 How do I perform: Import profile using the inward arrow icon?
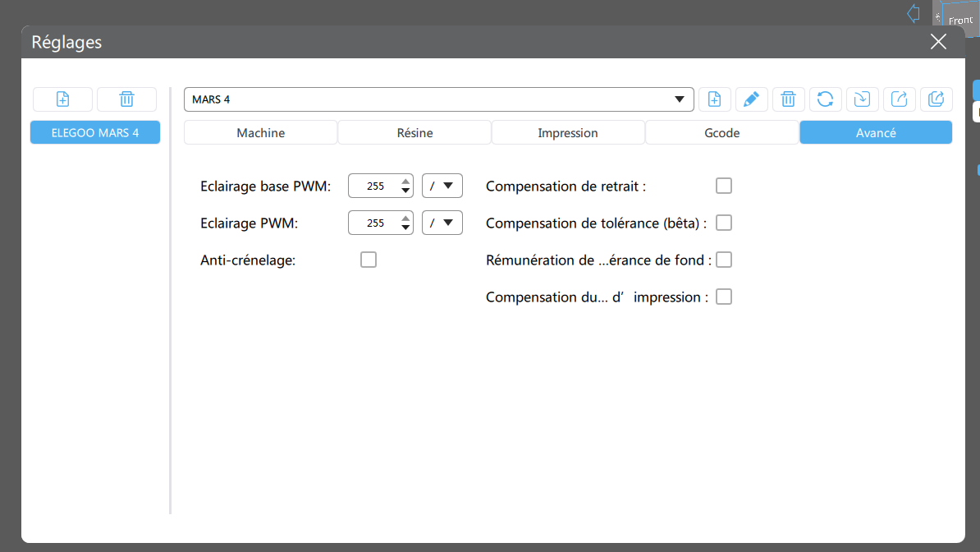point(862,99)
